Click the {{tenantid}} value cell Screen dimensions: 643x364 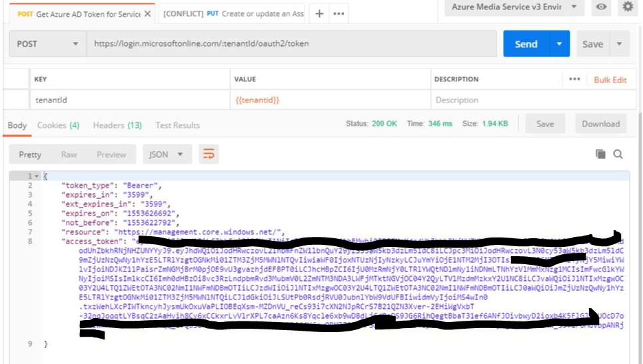(330, 100)
